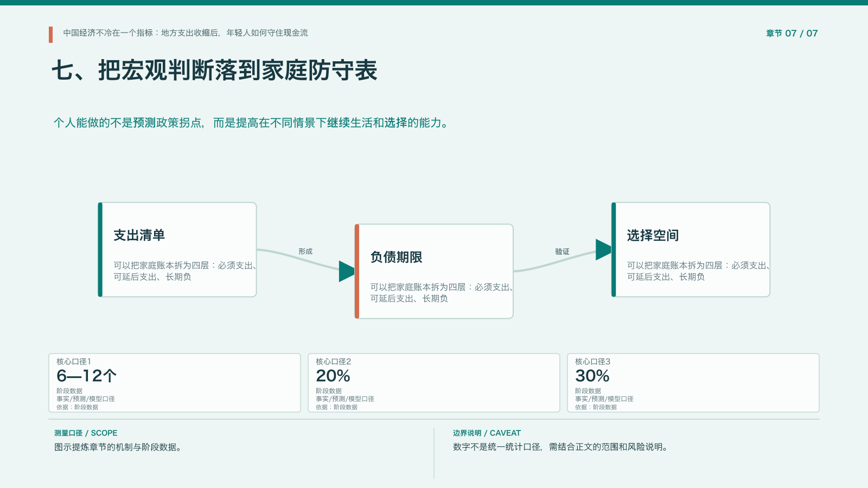Click the label 核心口径3
The height and width of the screenshot is (488, 868).
(593, 362)
